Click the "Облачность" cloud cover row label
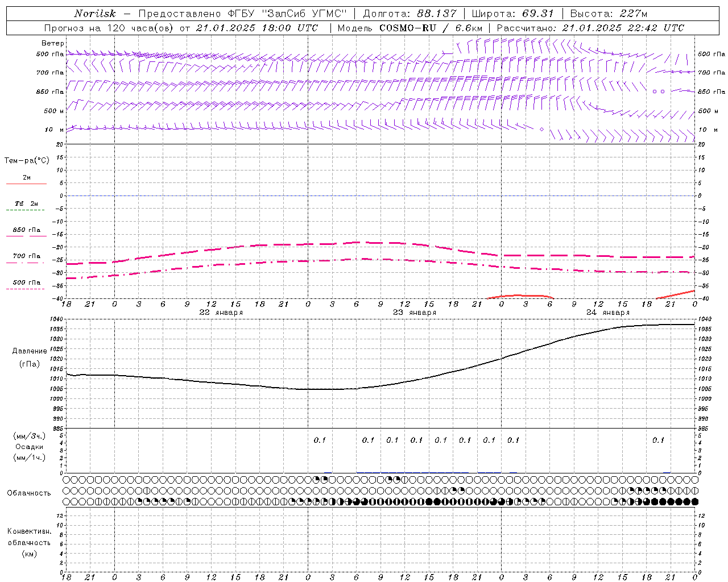This screenshot has height=582, width=728. 29,493
